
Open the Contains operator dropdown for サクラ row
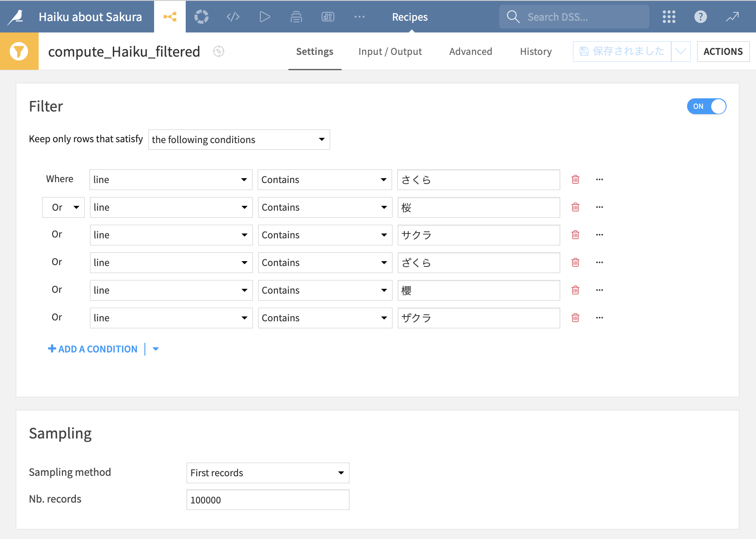[x=325, y=235]
